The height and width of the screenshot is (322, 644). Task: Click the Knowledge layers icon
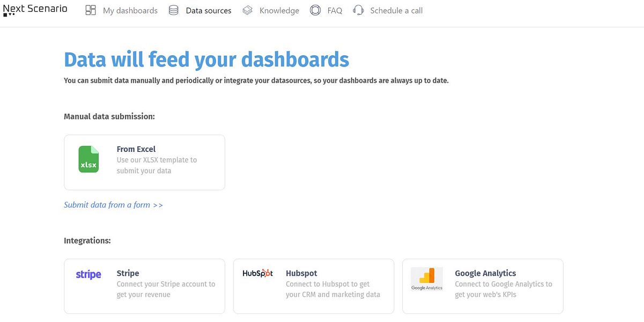(x=247, y=10)
